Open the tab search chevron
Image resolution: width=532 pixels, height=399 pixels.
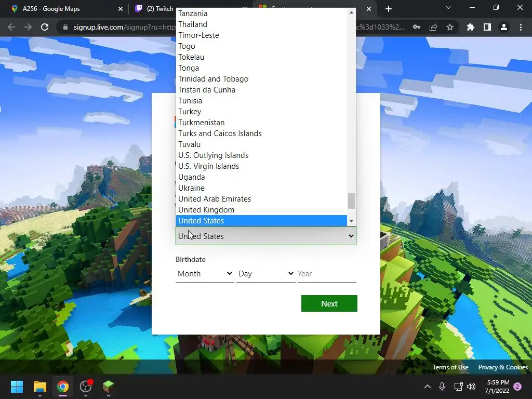(x=448, y=7)
